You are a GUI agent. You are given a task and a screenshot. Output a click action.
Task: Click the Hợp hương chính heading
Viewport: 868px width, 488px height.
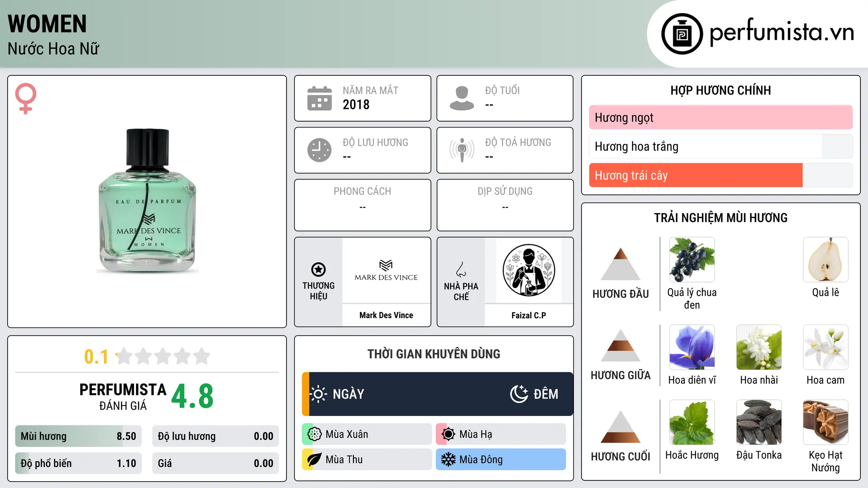click(x=721, y=90)
